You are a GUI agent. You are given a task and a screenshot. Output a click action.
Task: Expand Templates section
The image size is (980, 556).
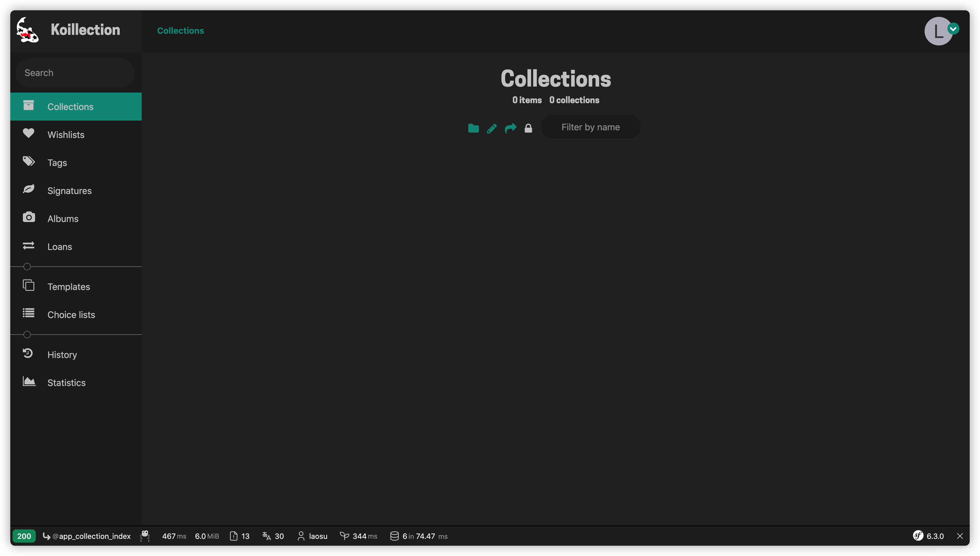pyautogui.click(x=69, y=286)
